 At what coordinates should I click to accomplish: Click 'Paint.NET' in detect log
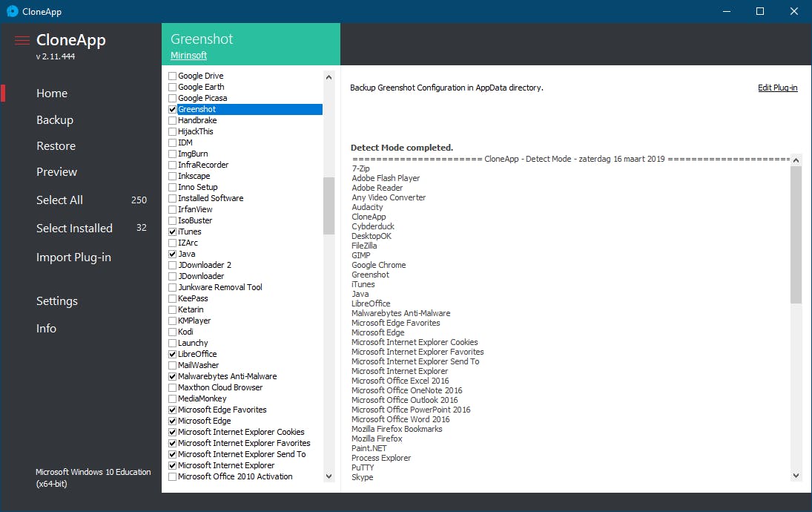pyautogui.click(x=369, y=448)
